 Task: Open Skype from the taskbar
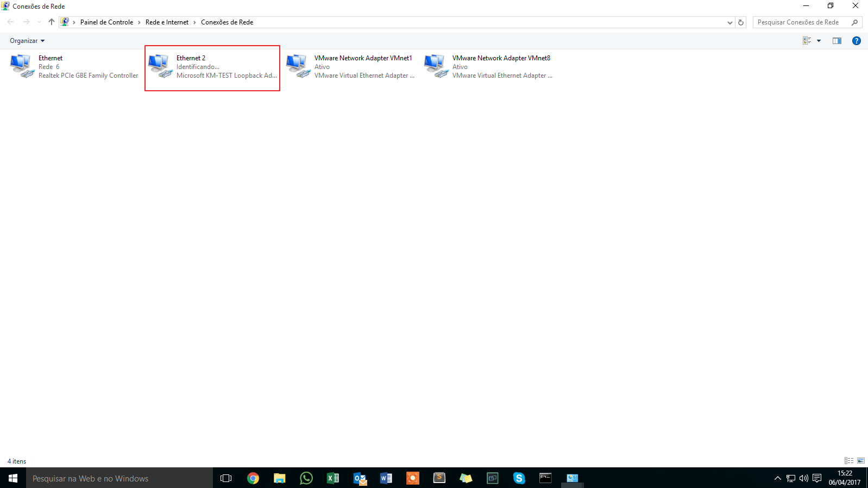[519, 478]
